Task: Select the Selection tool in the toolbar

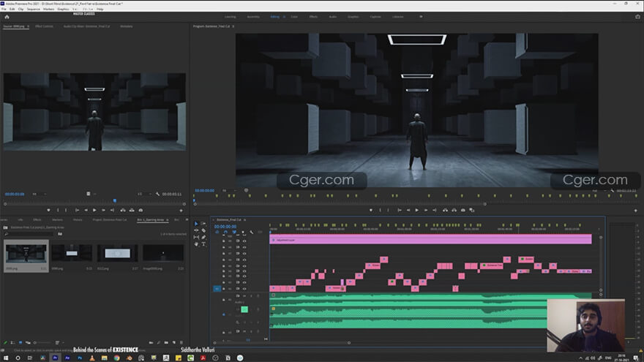Action: pos(196,224)
